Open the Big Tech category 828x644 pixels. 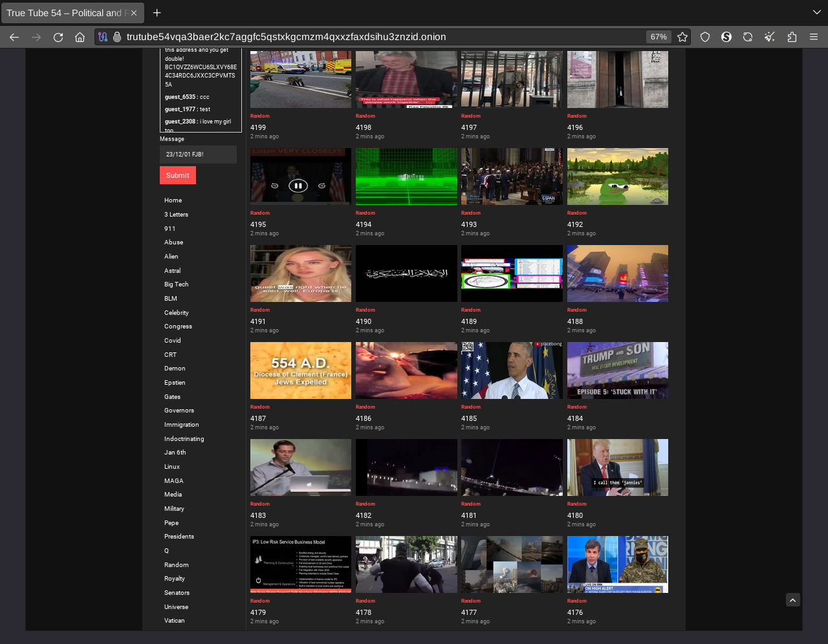pos(177,284)
